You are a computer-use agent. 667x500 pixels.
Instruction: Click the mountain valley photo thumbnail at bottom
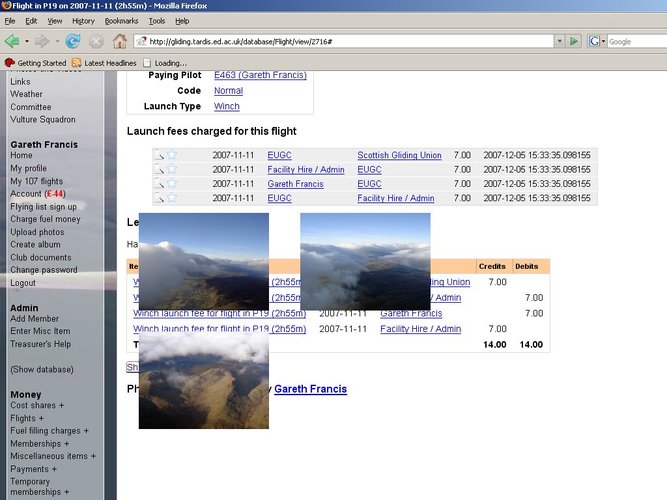pos(203,382)
